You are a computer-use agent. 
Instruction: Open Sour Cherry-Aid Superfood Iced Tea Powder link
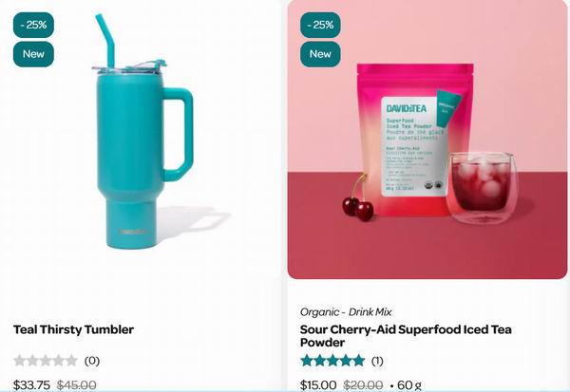click(x=406, y=336)
